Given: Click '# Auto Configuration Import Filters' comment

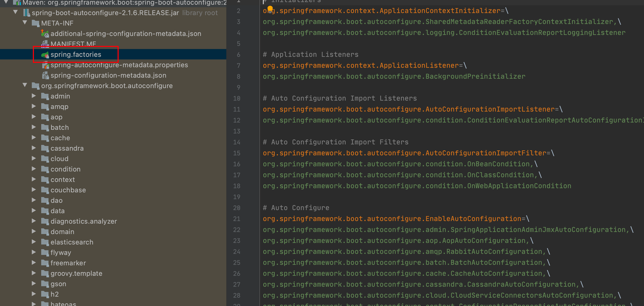Looking at the screenshot, I should 336,142.
